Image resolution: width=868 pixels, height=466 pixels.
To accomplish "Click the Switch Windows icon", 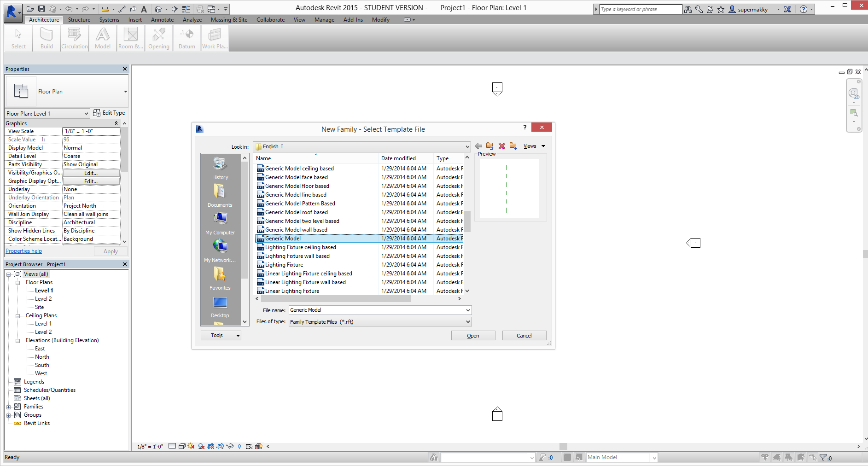I will tap(211, 9).
